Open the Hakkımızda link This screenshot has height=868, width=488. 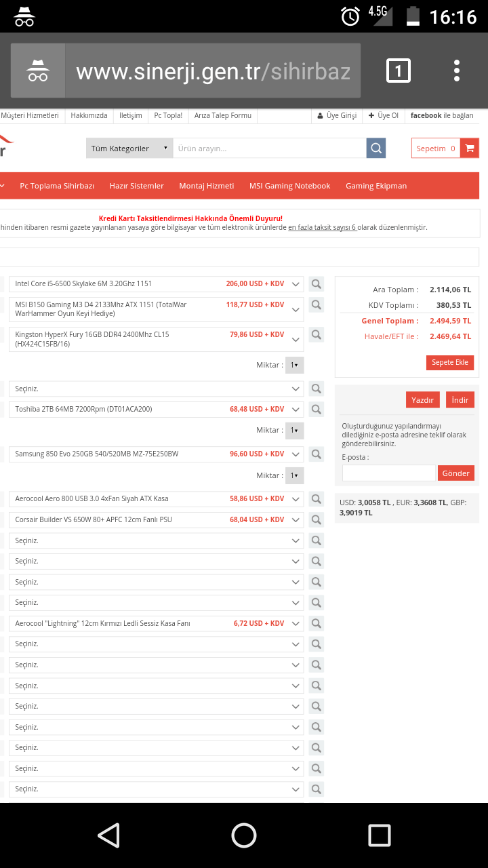coord(89,115)
